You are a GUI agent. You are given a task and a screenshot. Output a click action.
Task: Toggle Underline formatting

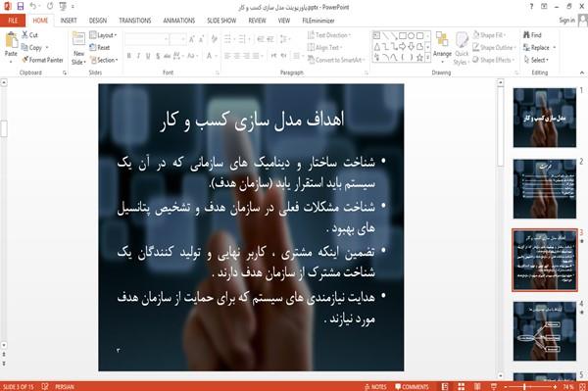pyautogui.click(x=148, y=56)
